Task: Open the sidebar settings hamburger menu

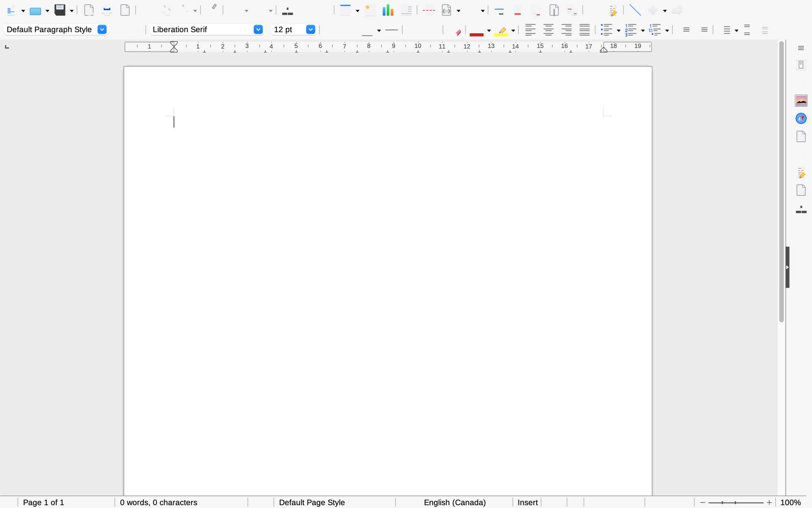Action: (x=801, y=48)
